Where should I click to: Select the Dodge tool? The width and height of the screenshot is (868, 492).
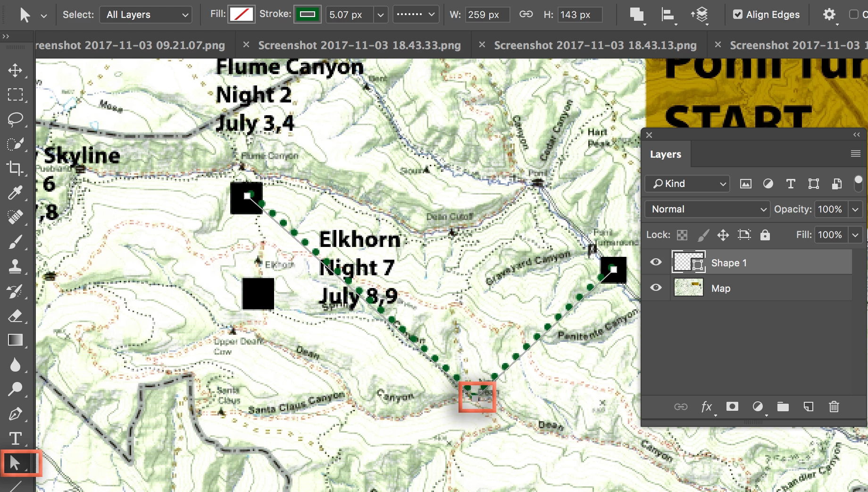[15, 389]
